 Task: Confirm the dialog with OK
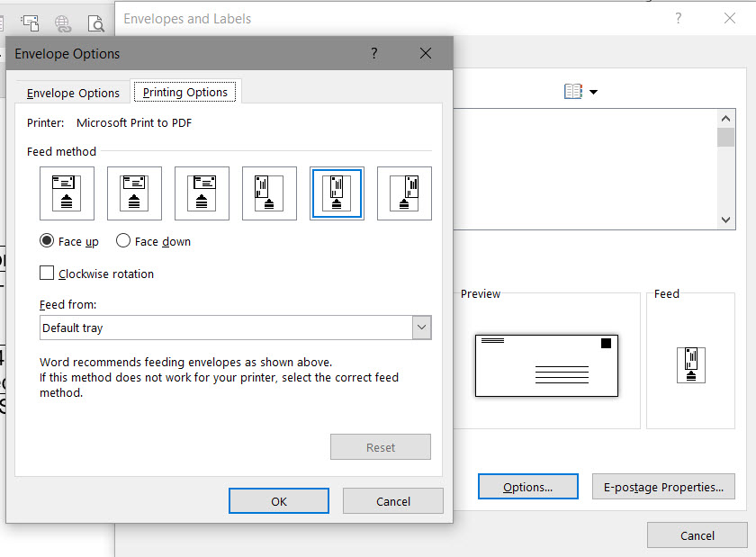(x=279, y=501)
